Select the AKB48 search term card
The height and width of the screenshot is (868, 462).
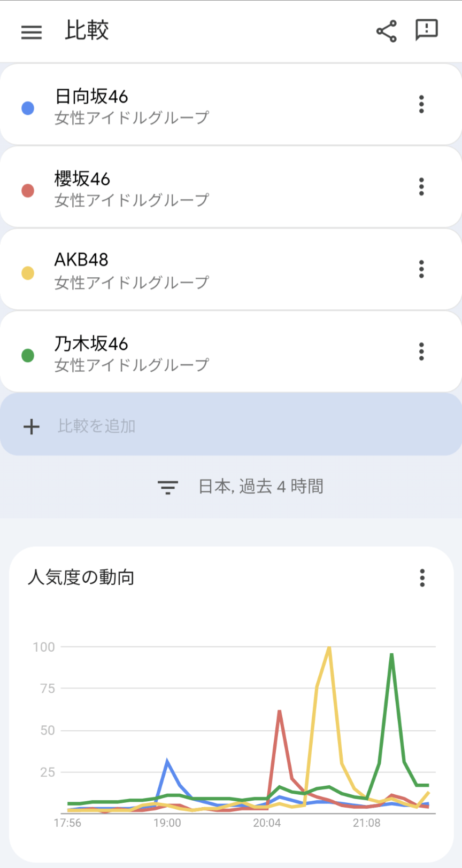coord(214,270)
